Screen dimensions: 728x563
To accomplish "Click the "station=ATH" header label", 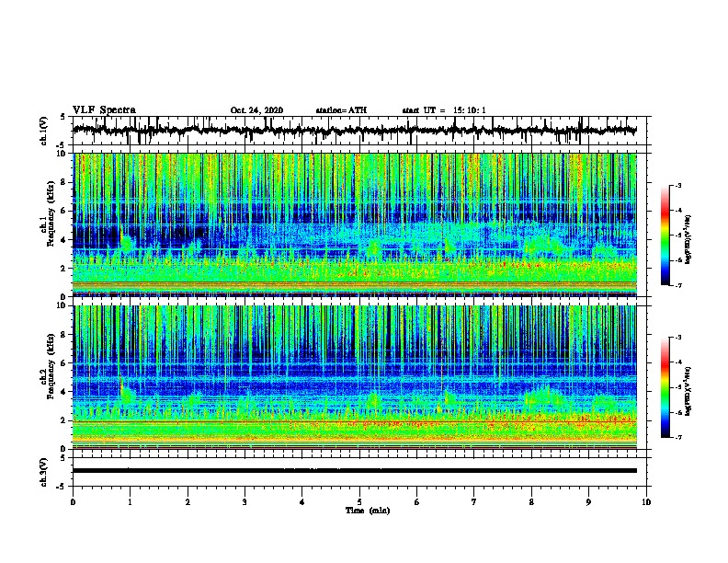I will point(341,110).
